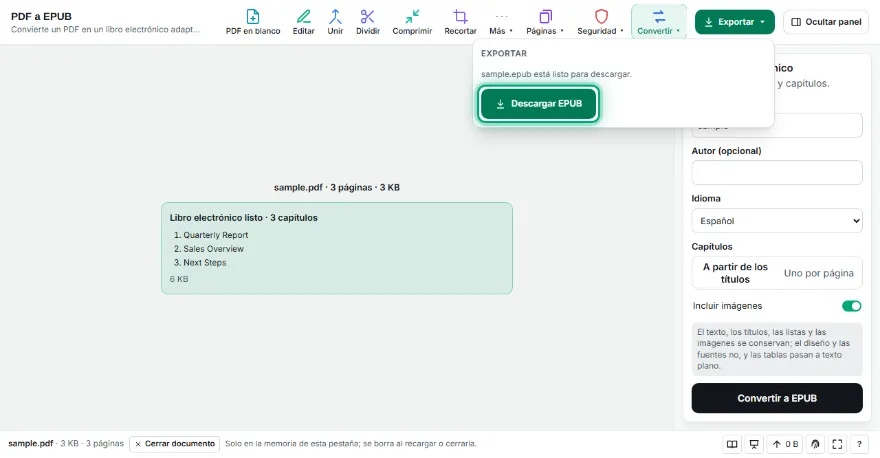Click sample.pdf name in the status bar

(x=30, y=443)
